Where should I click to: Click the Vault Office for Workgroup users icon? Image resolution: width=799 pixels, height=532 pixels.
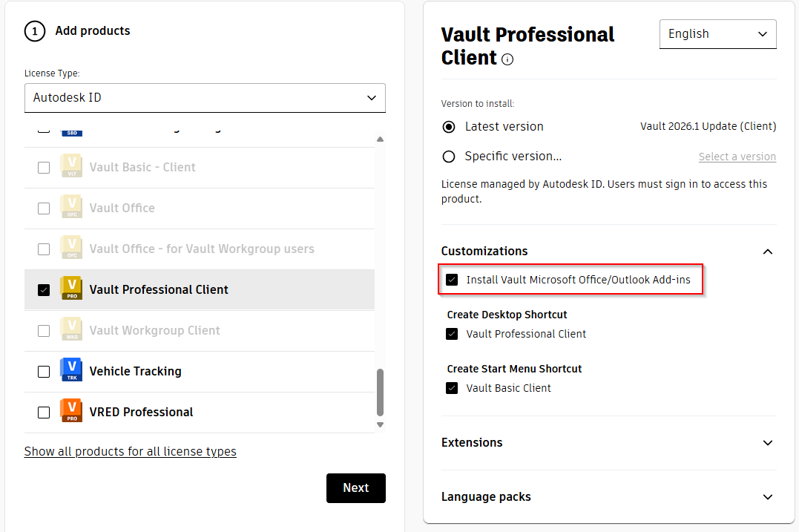coord(71,249)
